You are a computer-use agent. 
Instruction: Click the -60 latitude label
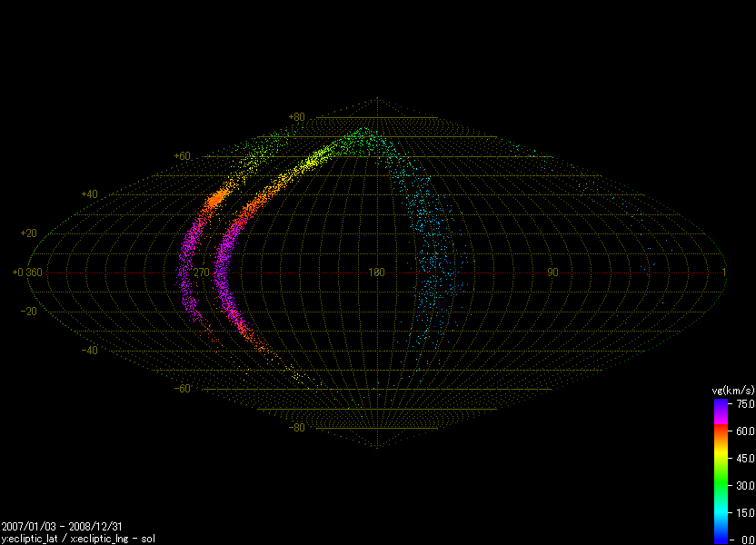[x=182, y=389]
